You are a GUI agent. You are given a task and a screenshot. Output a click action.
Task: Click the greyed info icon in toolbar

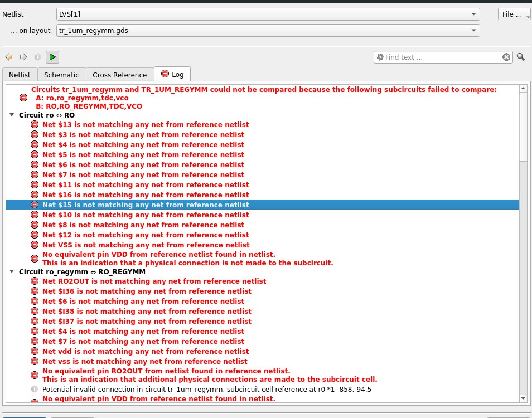tap(37, 57)
